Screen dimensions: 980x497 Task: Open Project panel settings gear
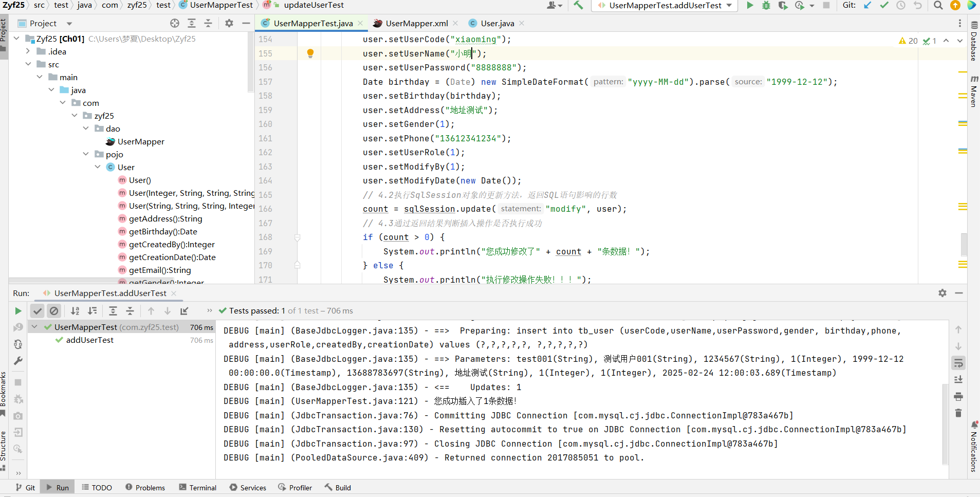229,23
